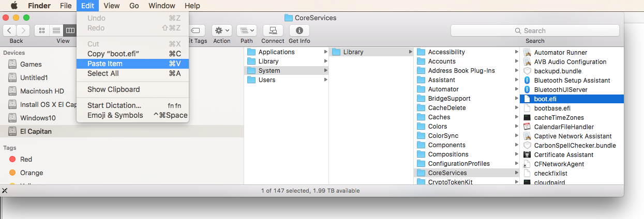
Task: Switch to icon view
Action: 42,30
